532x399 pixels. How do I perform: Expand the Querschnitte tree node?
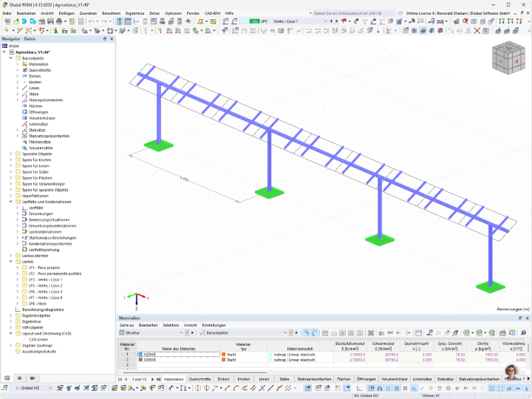pos(18,70)
